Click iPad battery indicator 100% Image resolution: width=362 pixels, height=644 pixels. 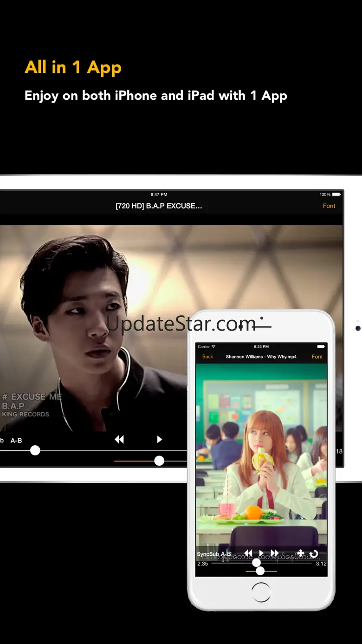click(x=330, y=195)
